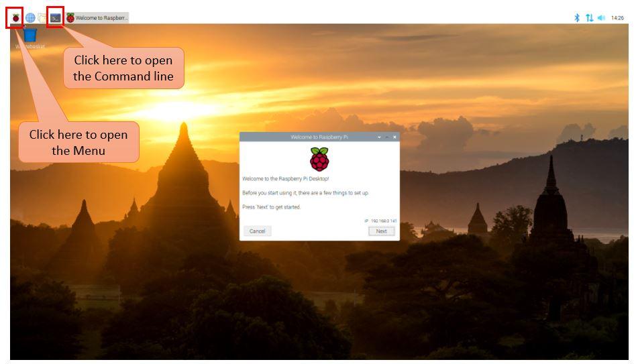634x364 pixels.
Task: Select the 'Welcome to Raspberr...' taskbar entry
Action: [x=97, y=18]
